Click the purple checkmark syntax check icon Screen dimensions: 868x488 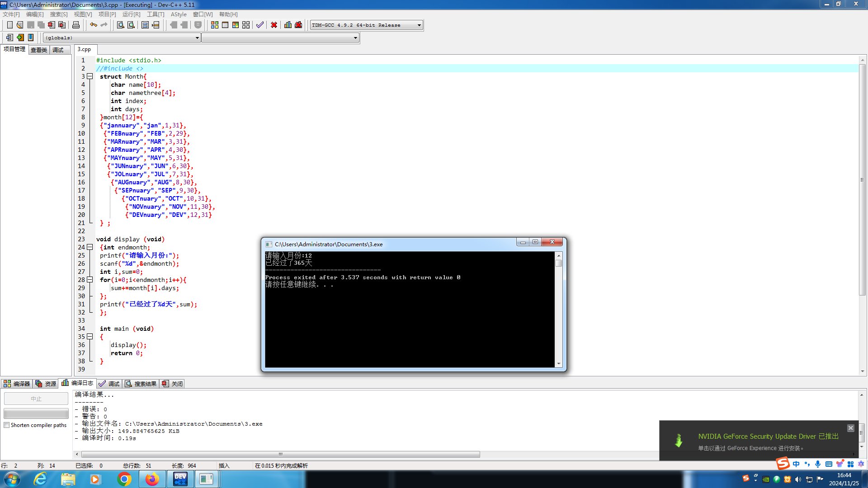[259, 25]
